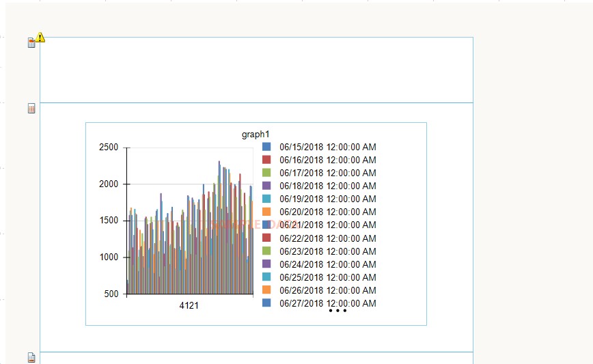Screen dimensions: 593x364
Task: Select legend label 06/27/2018 12:00:00 AM
Action: [x=328, y=303]
